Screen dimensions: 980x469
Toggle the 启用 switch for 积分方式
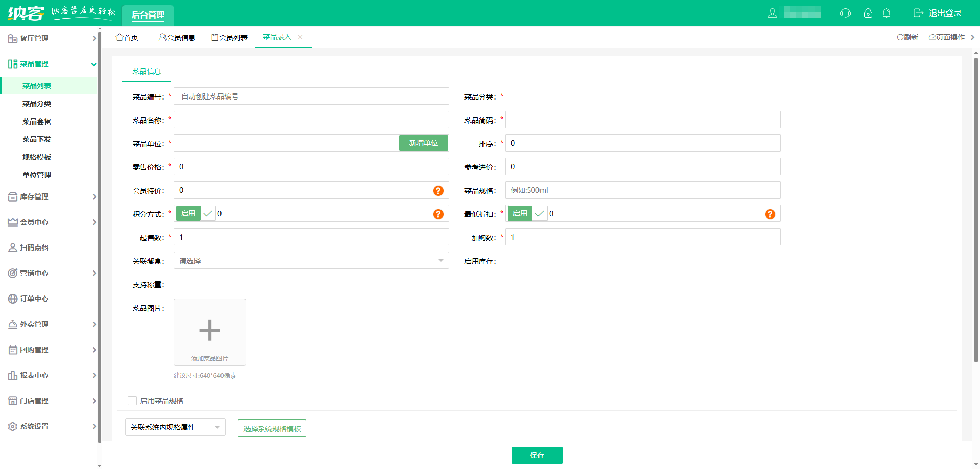point(195,214)
